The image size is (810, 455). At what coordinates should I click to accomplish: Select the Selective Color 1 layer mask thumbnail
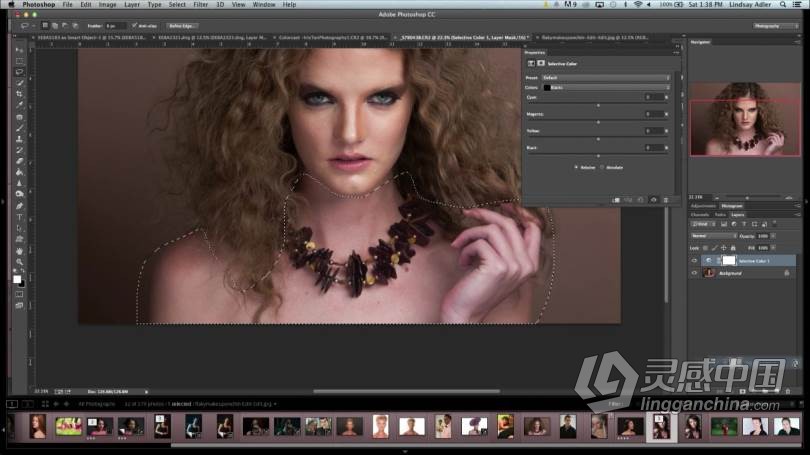[728, 261]
